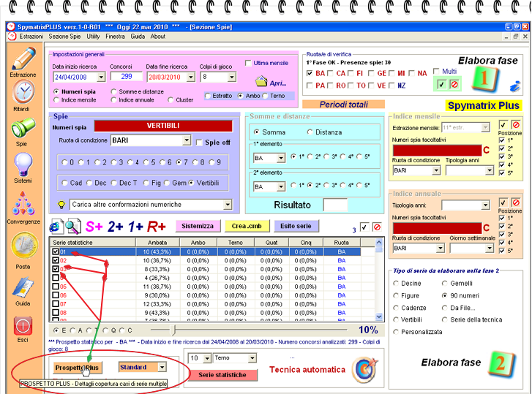532x394 pixels.
Task: Open the Estrazione sidebar icon
Action: 23,58
